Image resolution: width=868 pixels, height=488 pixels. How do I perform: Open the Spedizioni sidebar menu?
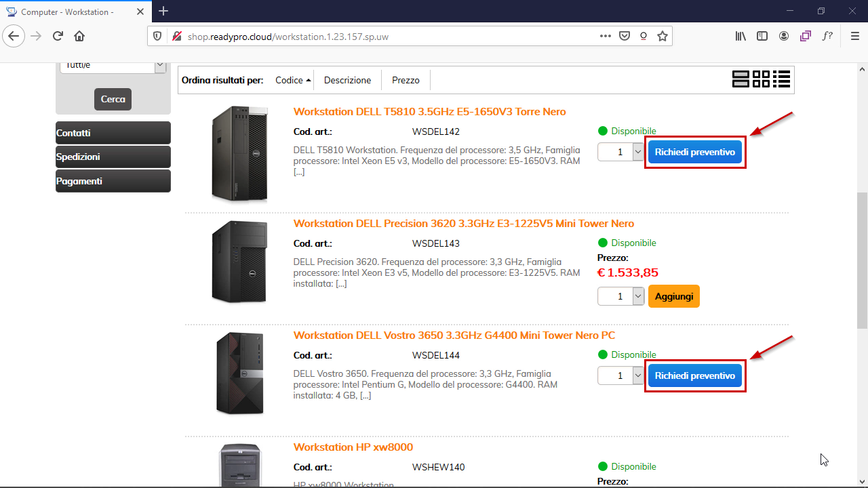(113, 157)
